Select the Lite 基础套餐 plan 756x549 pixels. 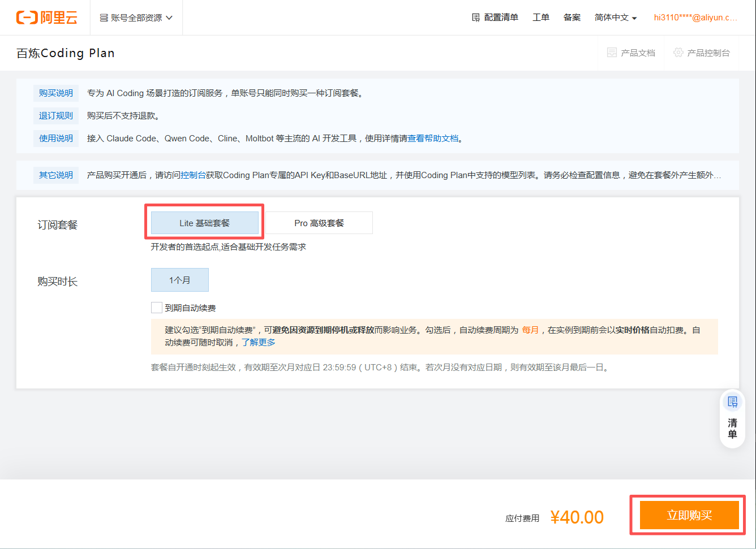pos(205,223)
